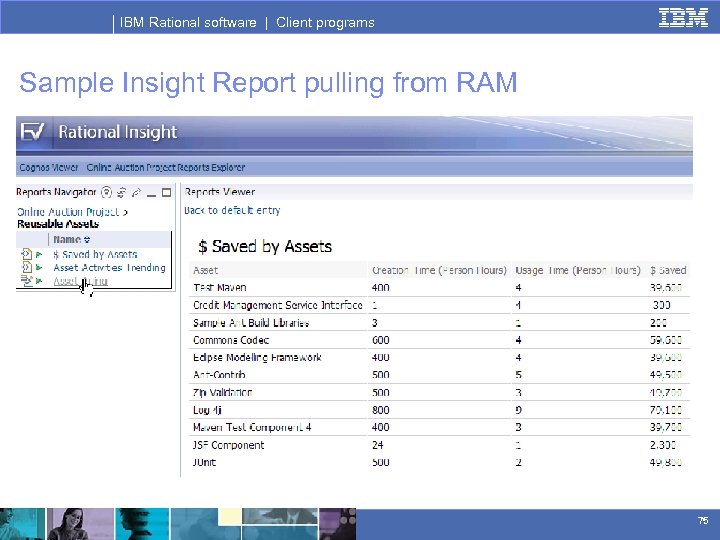
Task: Click the Rational Insight logo icon
Action: tap(32, 132)
